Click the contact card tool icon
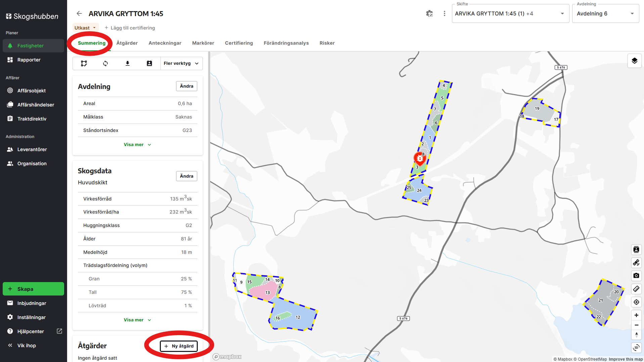This screenshot has width=644, height=362. click(149, 63)
